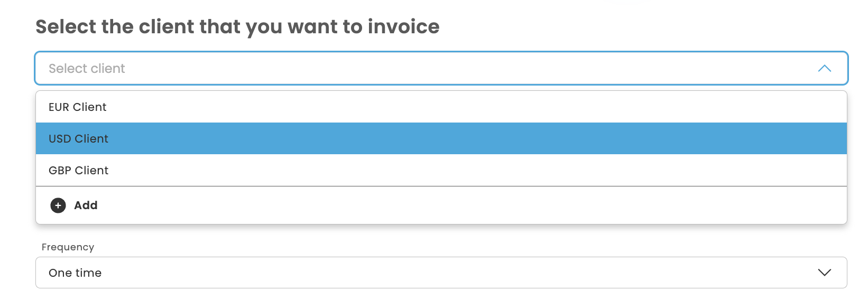Click the down chevron in the Frequency field
This screenshot has height=300, width=868.
click(824, 273)
